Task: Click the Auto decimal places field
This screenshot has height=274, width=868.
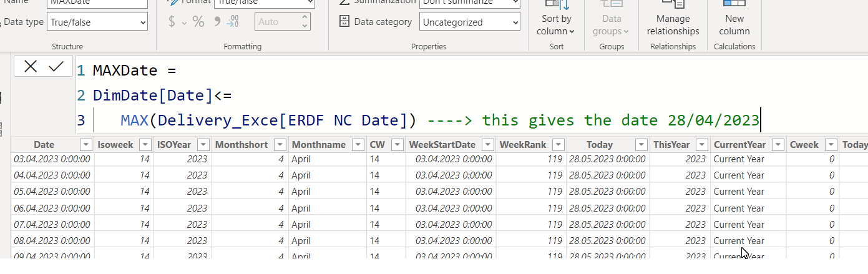Action: tap(277, 22)
